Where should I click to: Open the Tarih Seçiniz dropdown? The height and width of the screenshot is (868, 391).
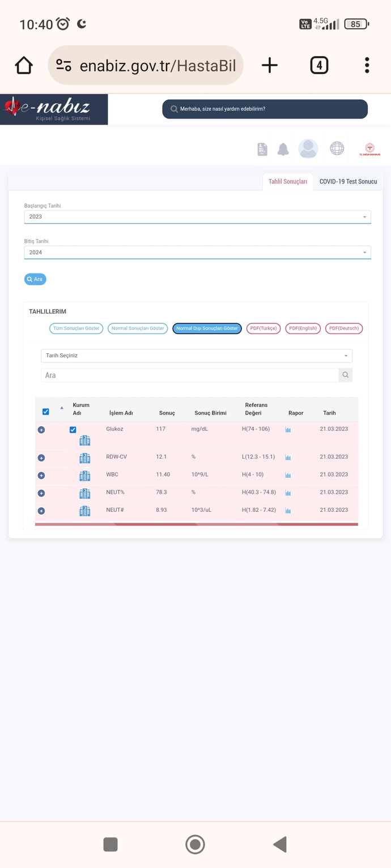(x=197, y=356)
